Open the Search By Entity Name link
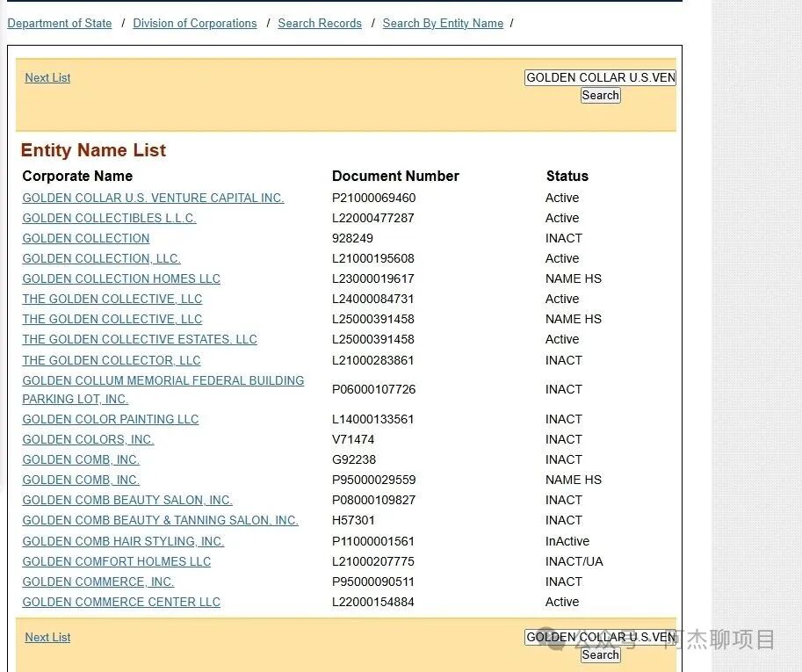The height and width of the screenshot is (672, 802). point(443,23)
